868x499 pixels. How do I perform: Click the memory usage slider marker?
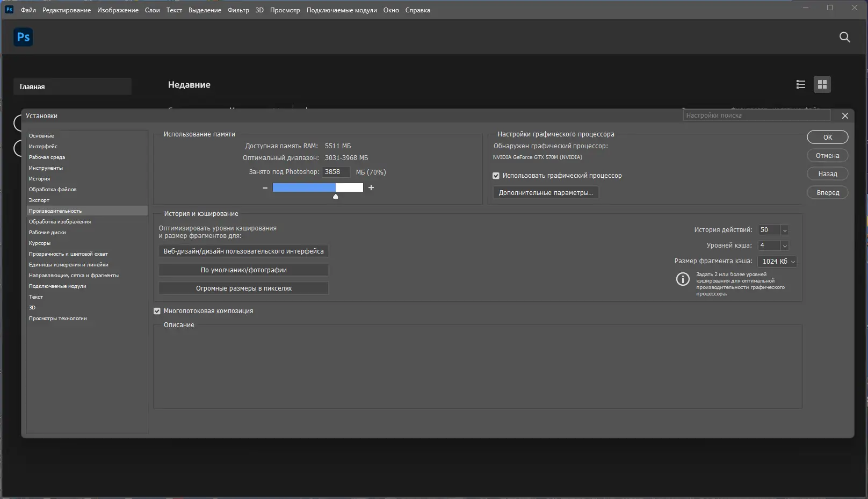coord(336,197)
